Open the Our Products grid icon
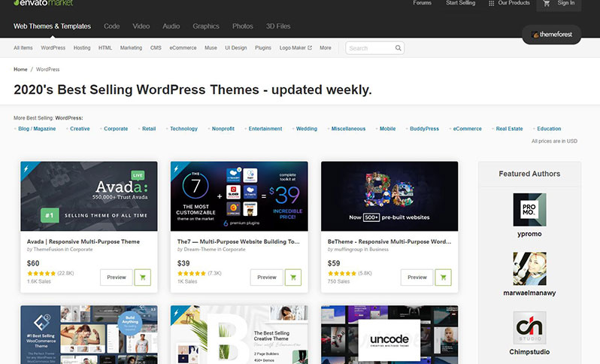This screenshot has height=364, width=600. pyautogui.click(x=491, y=4)
